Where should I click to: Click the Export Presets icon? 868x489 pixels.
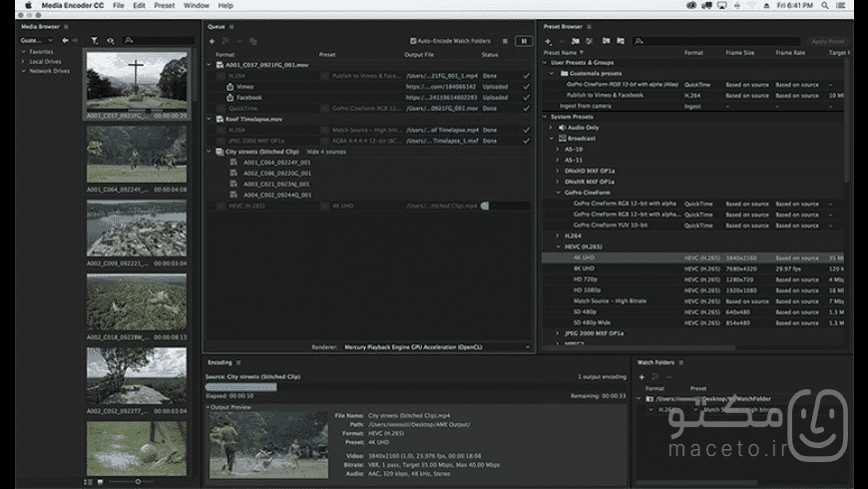point(621,41)
